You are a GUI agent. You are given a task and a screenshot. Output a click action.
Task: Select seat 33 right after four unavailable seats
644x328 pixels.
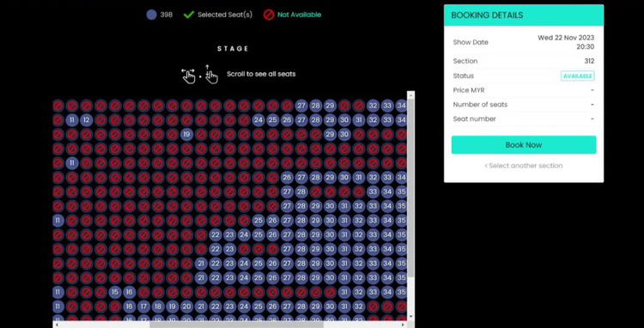(x=373, y=191)
